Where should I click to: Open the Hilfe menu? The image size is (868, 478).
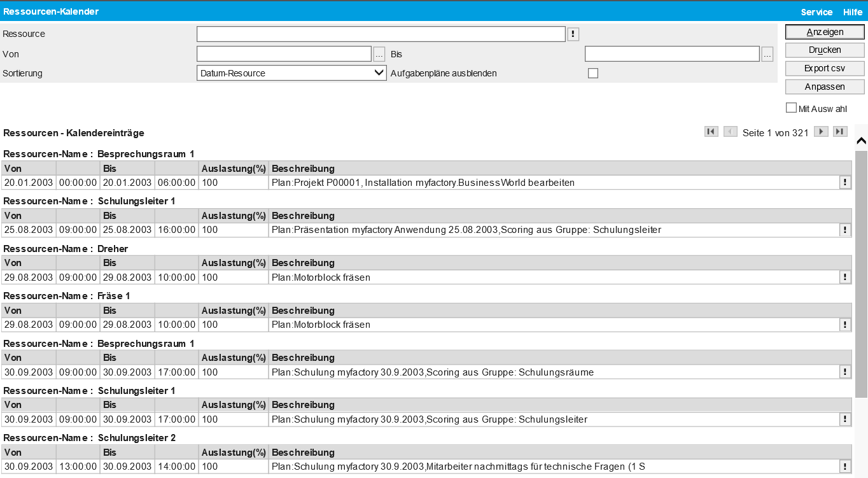tap(853, 12)
